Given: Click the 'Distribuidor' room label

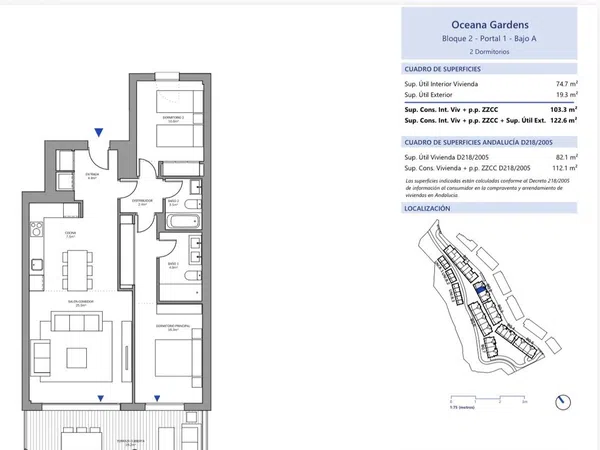Looking at the screenshot, I should [x=142, y=202].
